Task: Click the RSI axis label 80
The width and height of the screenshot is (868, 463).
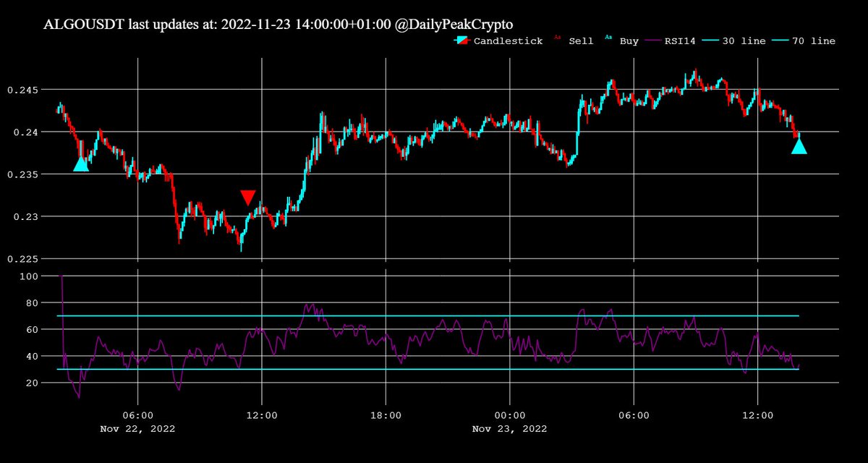Action: click(33, 303)
